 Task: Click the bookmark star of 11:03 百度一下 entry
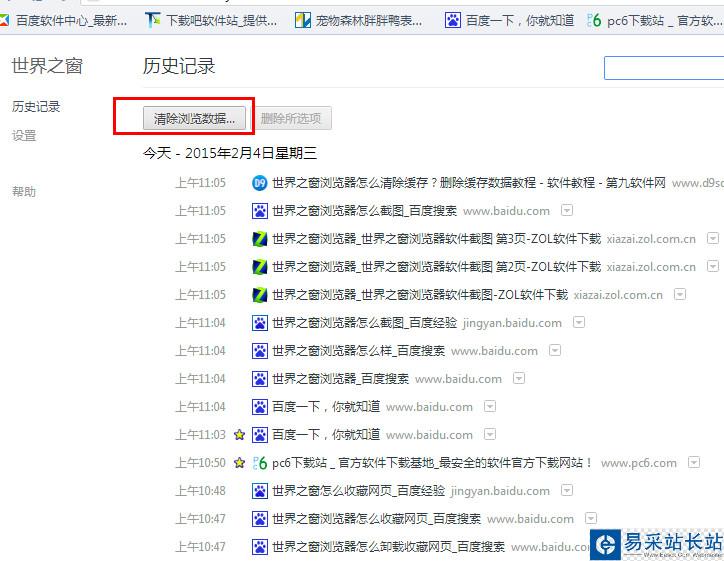(239, 434)
